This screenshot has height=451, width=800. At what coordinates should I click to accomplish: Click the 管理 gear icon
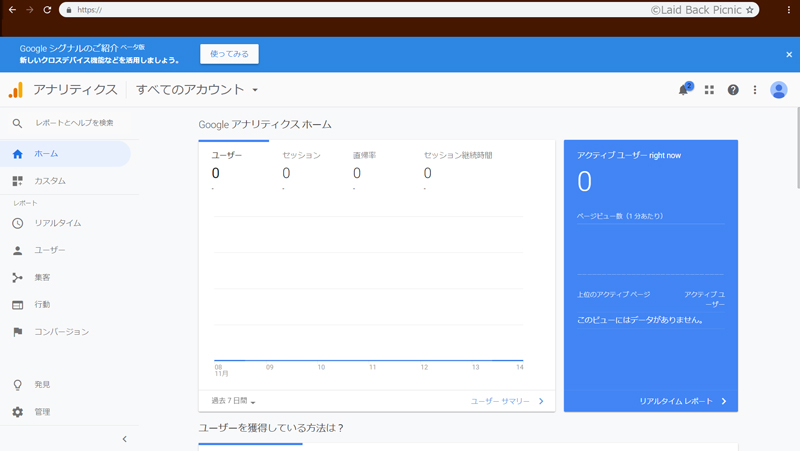point(17,412)
